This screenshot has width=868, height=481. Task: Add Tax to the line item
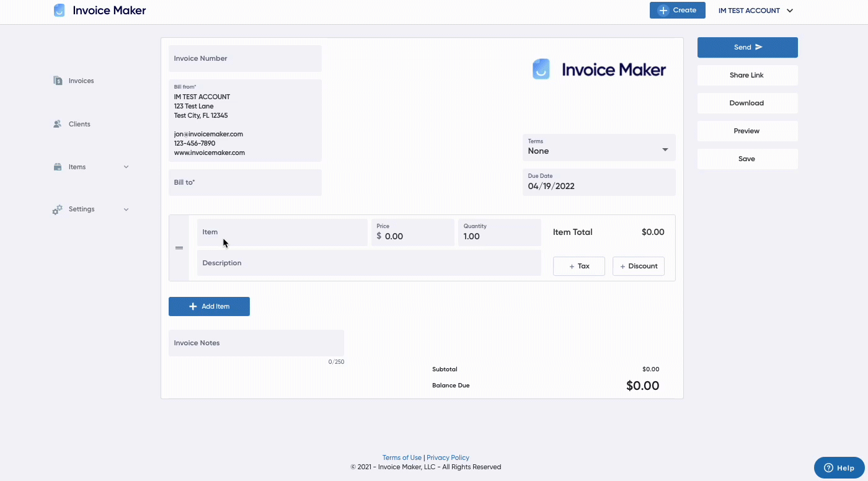click(579, 266)
